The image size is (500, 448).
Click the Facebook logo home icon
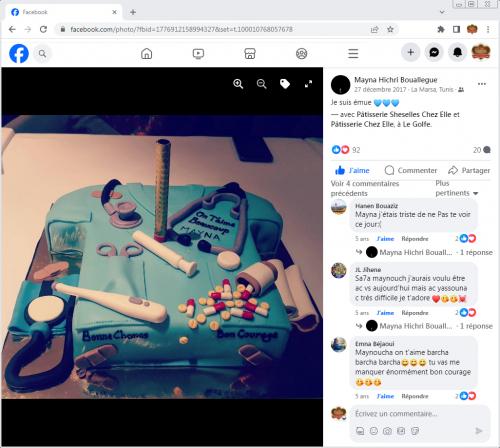click(x=19, y=53)
